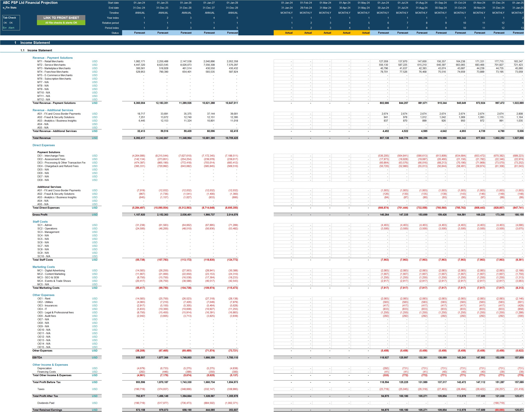Select the EBITDA row label
This screenshot has height=420, width=525.
[37, 358]
